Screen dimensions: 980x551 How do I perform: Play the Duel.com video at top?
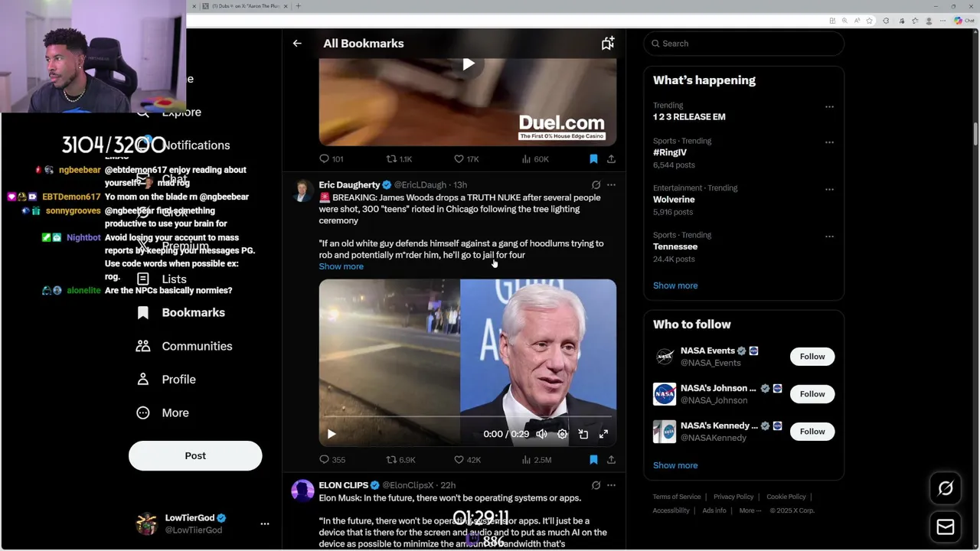coord(468,64)
